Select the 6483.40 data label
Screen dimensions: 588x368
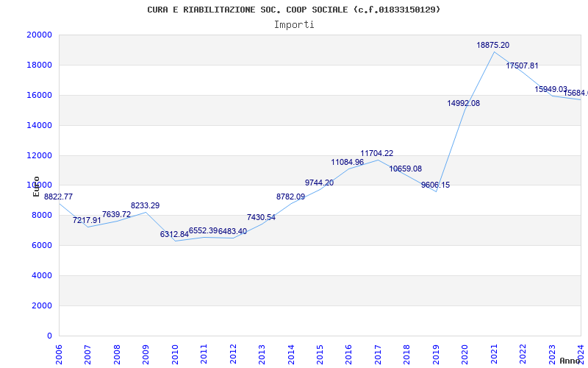[x=232, y=231]
